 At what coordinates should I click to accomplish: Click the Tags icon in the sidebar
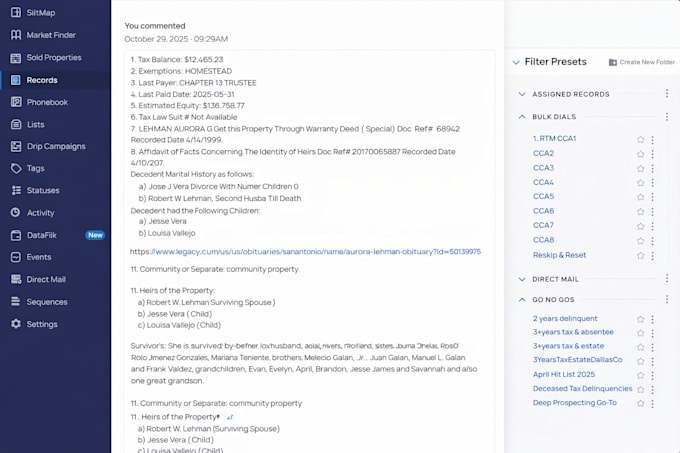pyautogui.click(x=16, y=168)
